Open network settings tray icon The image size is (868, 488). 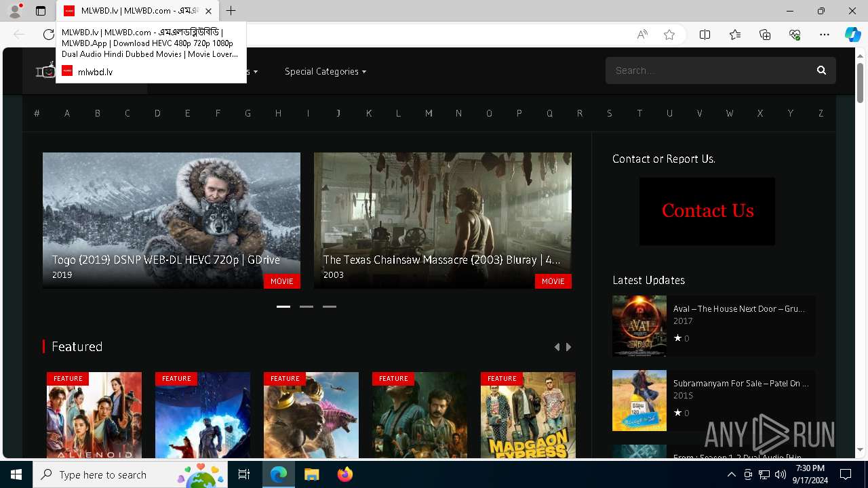pos(764,474)
